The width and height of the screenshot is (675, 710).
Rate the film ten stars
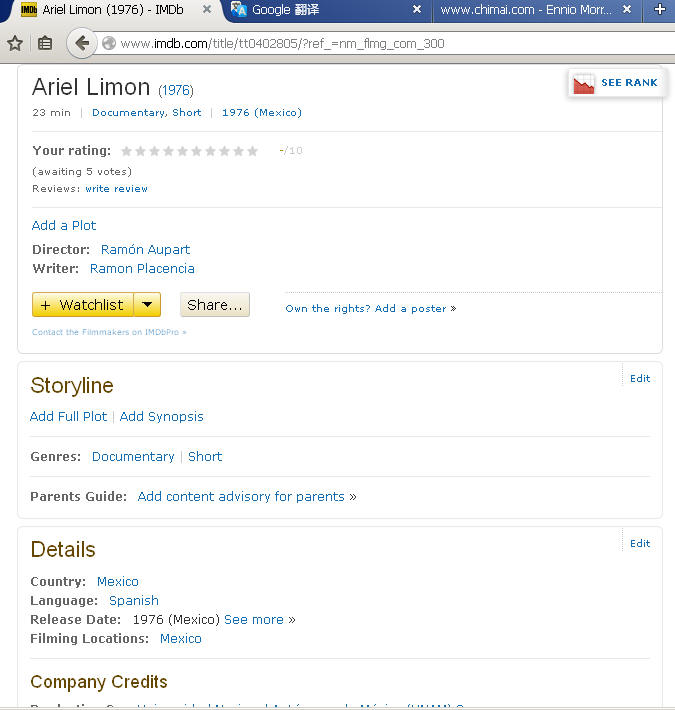(253, 151)
